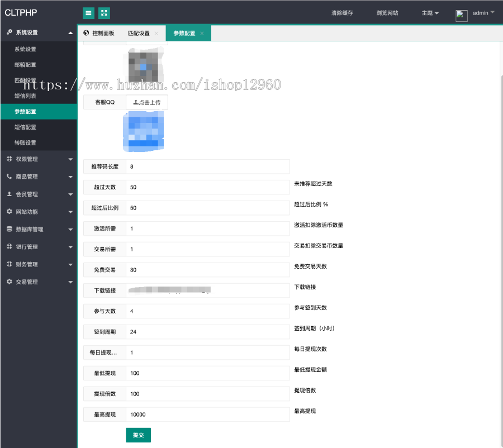Open 邮箱配置 in the sidebar

[39, 65]
